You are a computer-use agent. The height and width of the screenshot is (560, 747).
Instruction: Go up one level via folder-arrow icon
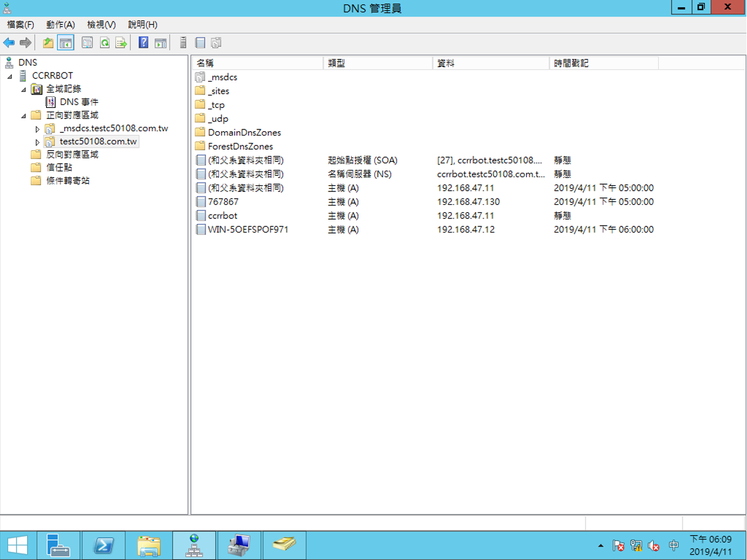[x=48, y=43]
